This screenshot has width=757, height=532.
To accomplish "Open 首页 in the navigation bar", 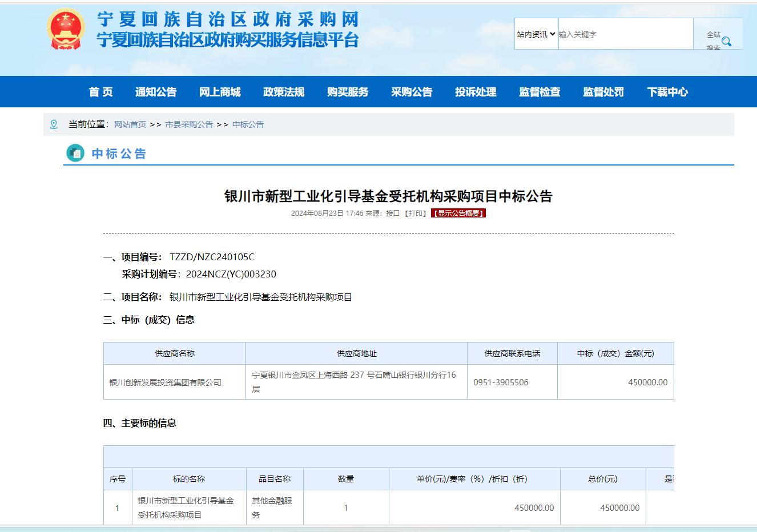I will tap(100, 92).
